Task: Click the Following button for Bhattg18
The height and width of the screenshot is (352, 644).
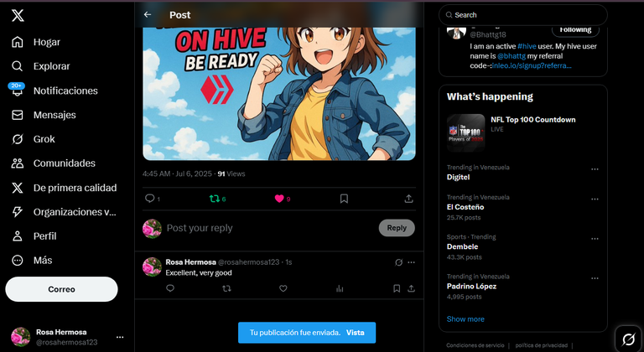Action: click(575, 30)
